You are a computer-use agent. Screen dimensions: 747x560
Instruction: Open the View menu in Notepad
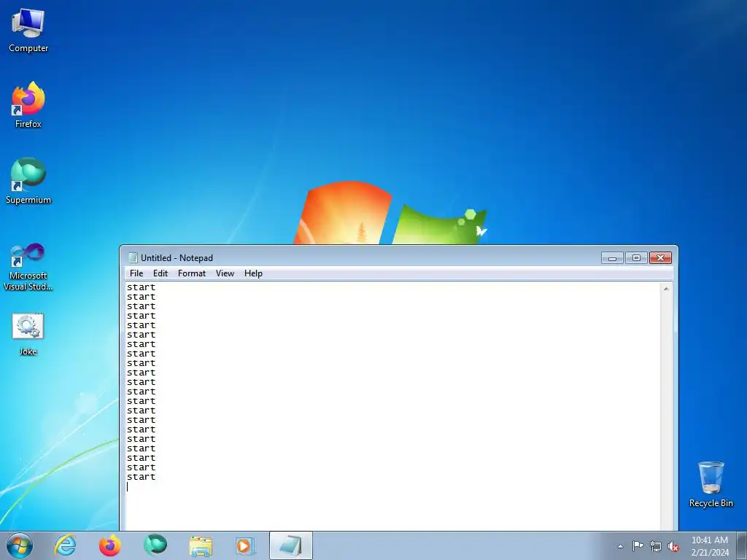[225, 273]
